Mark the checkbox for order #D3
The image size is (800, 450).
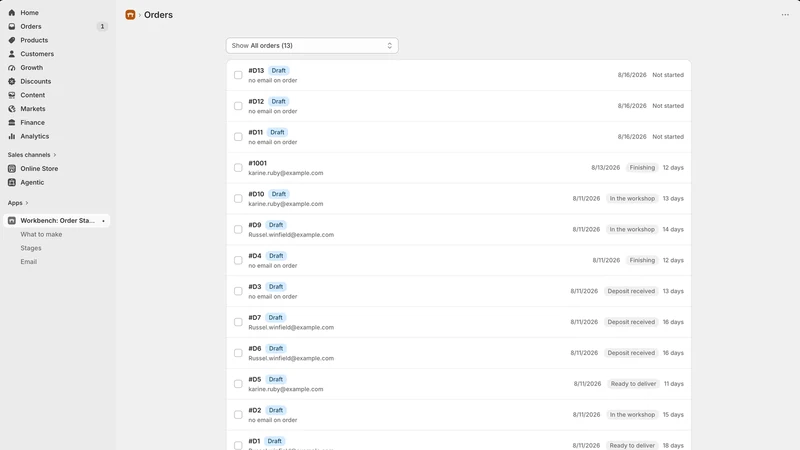pos(238,291)
